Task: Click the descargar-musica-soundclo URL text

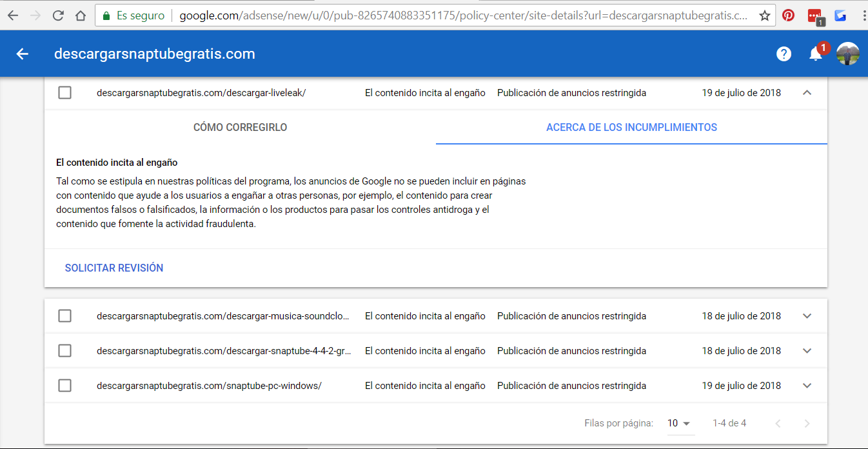Action: [x=224, y=316]
